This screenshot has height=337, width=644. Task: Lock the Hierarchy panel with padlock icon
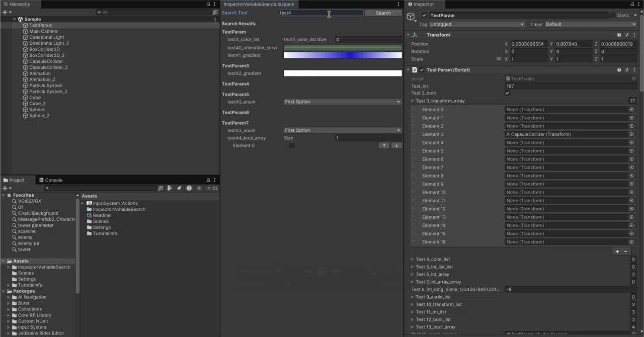tap(208, 4)
